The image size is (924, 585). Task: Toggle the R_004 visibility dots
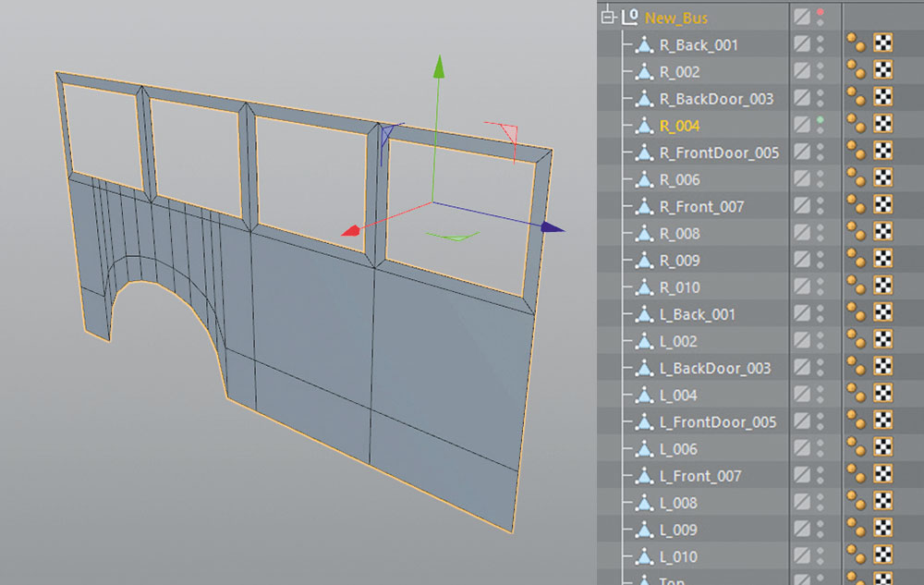coord(821,125)
